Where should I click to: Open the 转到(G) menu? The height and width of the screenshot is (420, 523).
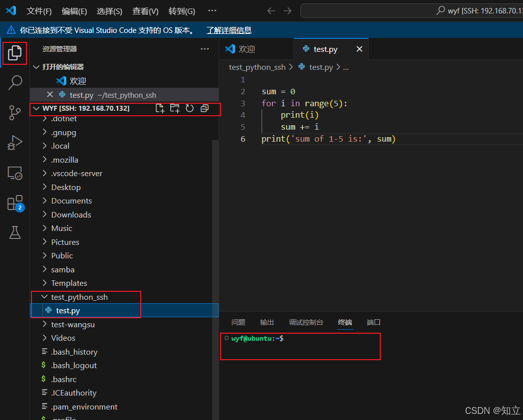pyautogui.click(x=182, y=11)
